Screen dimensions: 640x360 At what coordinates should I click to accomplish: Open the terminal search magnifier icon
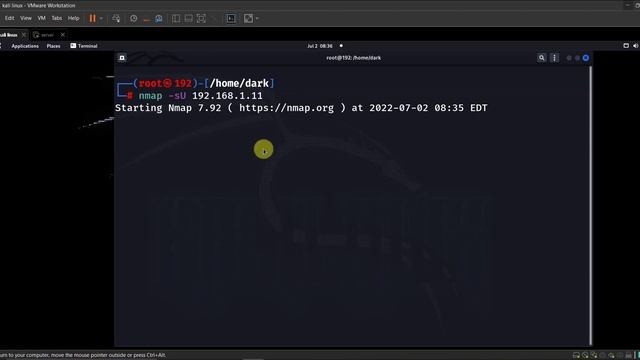[542, 58]
